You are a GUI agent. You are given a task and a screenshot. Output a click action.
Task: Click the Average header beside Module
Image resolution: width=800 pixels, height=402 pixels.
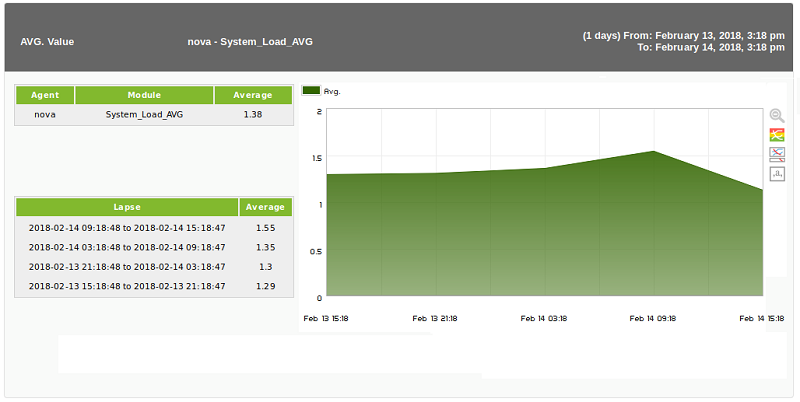[253, 95]
